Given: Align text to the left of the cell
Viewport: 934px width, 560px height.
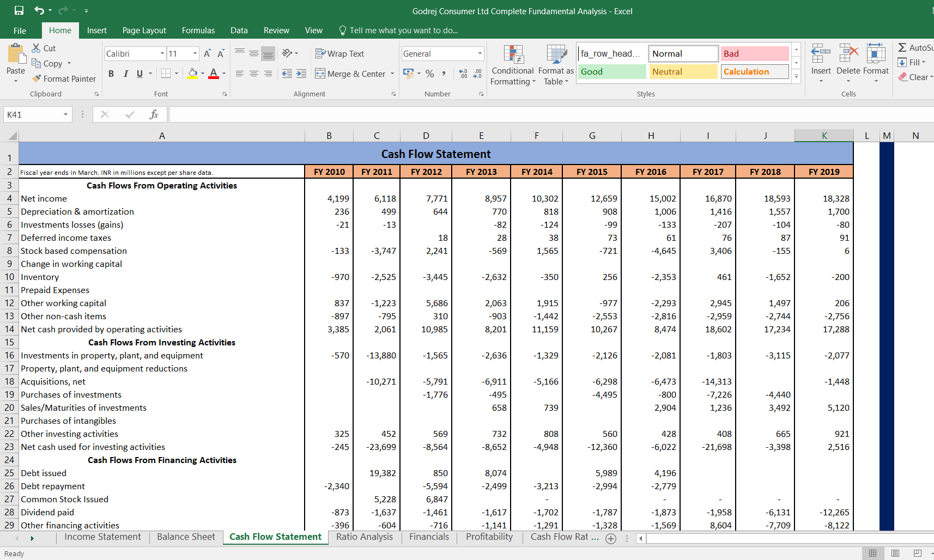Looking at the screenshot, I should coord(240,74).
